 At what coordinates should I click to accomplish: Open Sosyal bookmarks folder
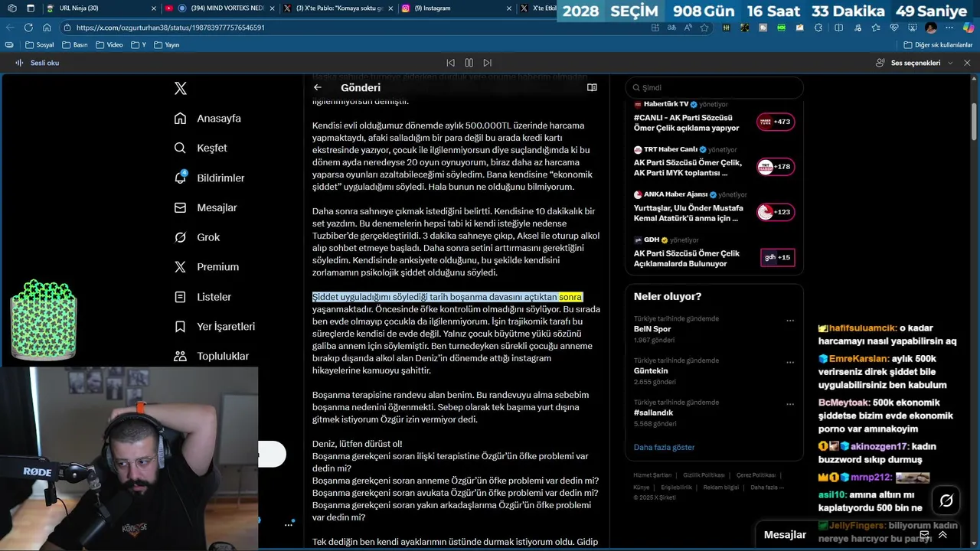[x=39, y=45]
